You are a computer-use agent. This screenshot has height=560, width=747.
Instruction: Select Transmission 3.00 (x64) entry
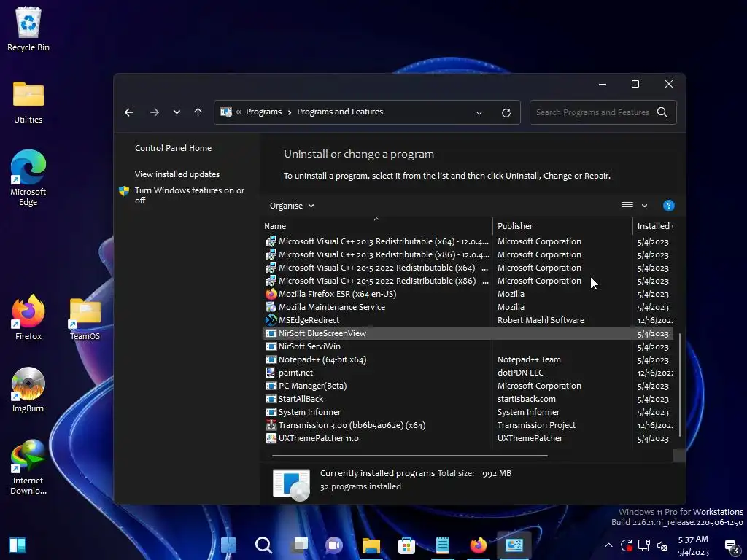[352, 425]
